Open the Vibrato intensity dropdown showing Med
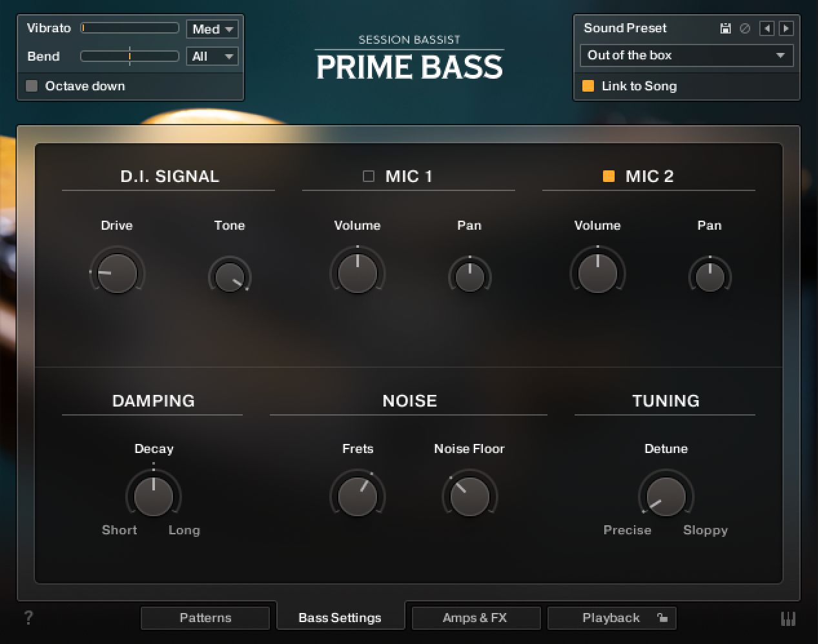The height and width of the screenshot is (644, 818). point(212,28)
